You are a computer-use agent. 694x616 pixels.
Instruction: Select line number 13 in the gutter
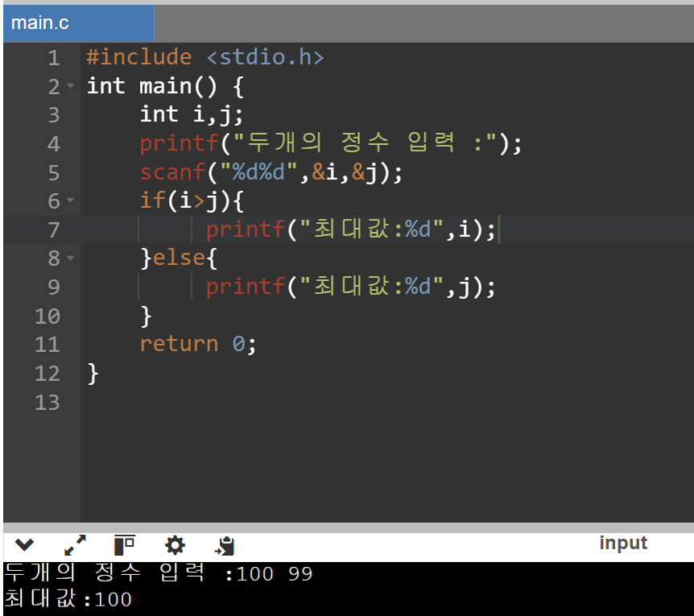48,402
